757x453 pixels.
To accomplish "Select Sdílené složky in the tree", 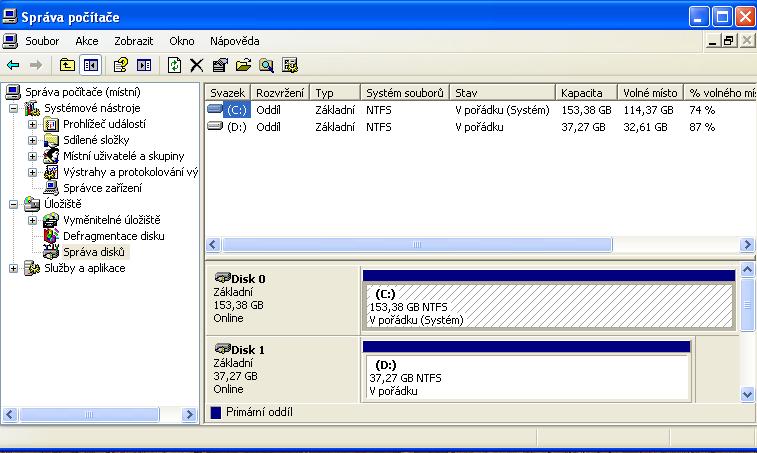I will click(x=96, y=140).
